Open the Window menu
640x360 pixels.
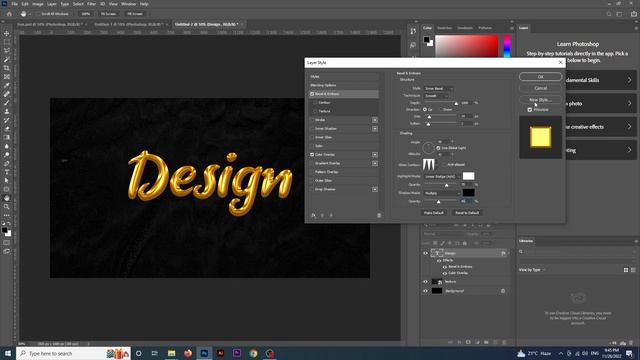128,4
